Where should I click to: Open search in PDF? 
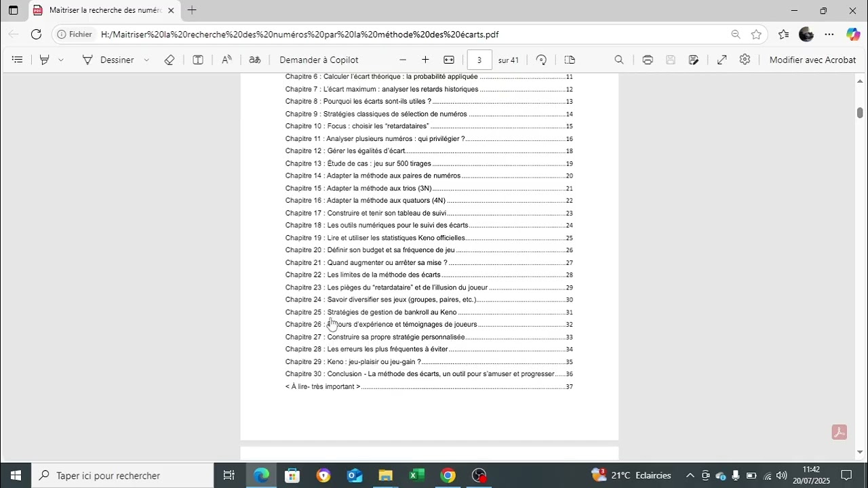[x=619, y=60]
